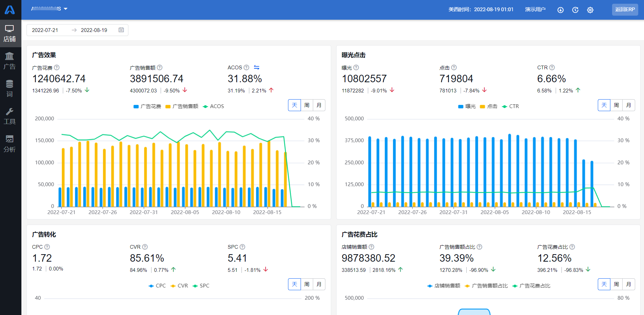Select 月 view in 曝光点击 chart
This screenshot has height=315, width=644.
[628, 105]
